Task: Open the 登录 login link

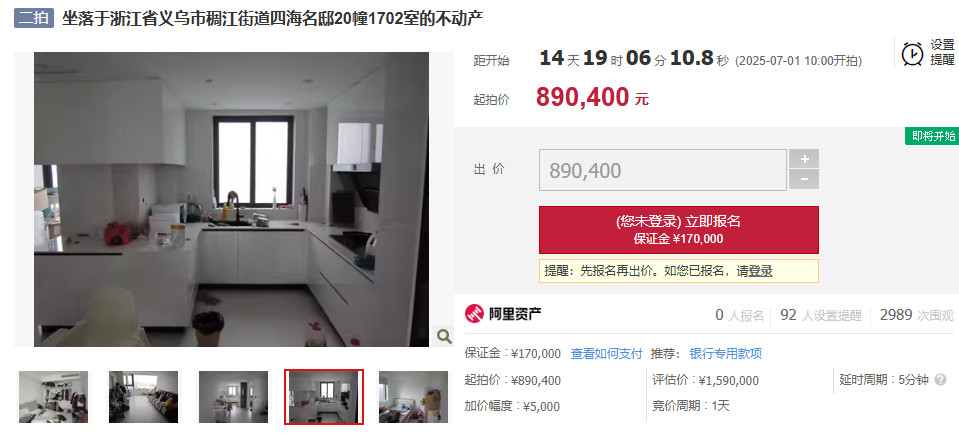Action: (x=760, y=271)
